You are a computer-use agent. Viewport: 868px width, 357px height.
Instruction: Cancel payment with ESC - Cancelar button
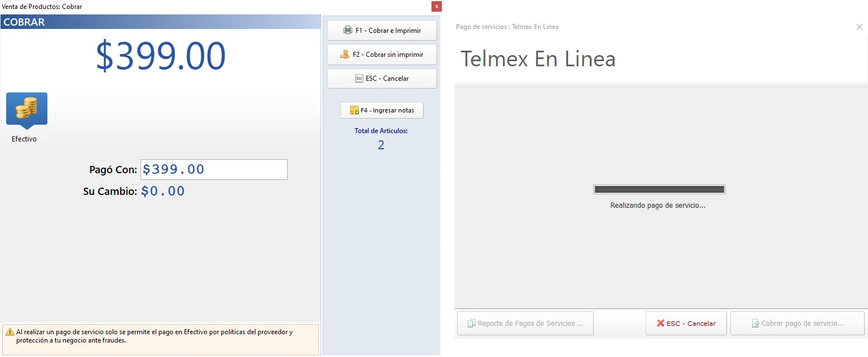pos(686,323)
